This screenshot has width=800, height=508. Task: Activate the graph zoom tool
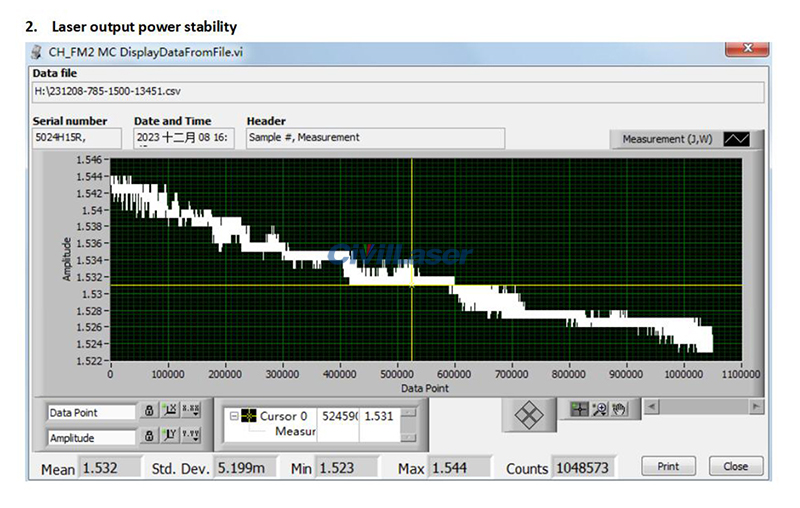[x=598, y=409]
